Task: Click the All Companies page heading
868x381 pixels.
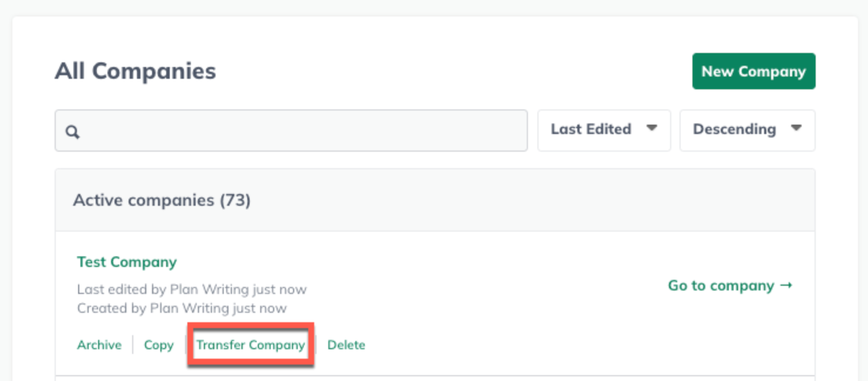Action: [135, 71]
